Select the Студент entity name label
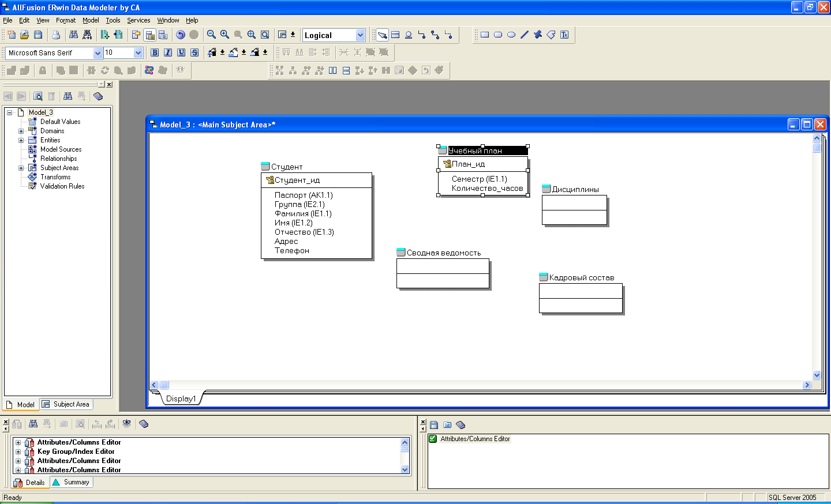The width and height of the screenshot is (831, 504). 287,167
